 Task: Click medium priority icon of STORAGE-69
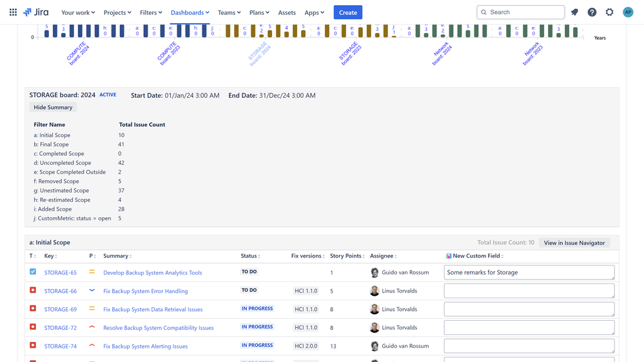click(x=92, y=309)
